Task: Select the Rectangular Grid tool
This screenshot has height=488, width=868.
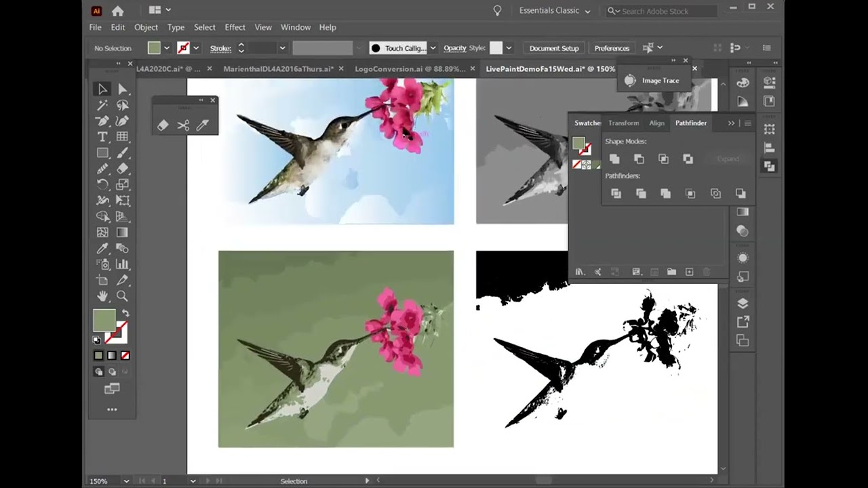Action: click(x=123, y=137)
